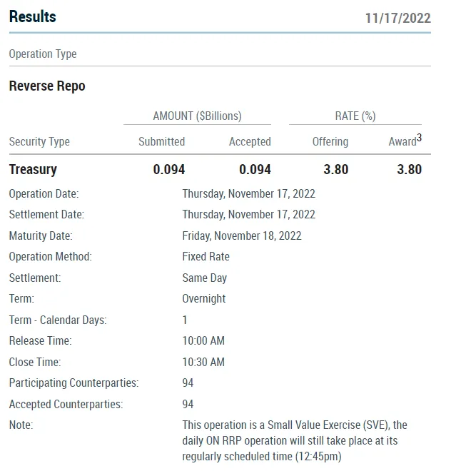Click the Operation Type label

43,54
